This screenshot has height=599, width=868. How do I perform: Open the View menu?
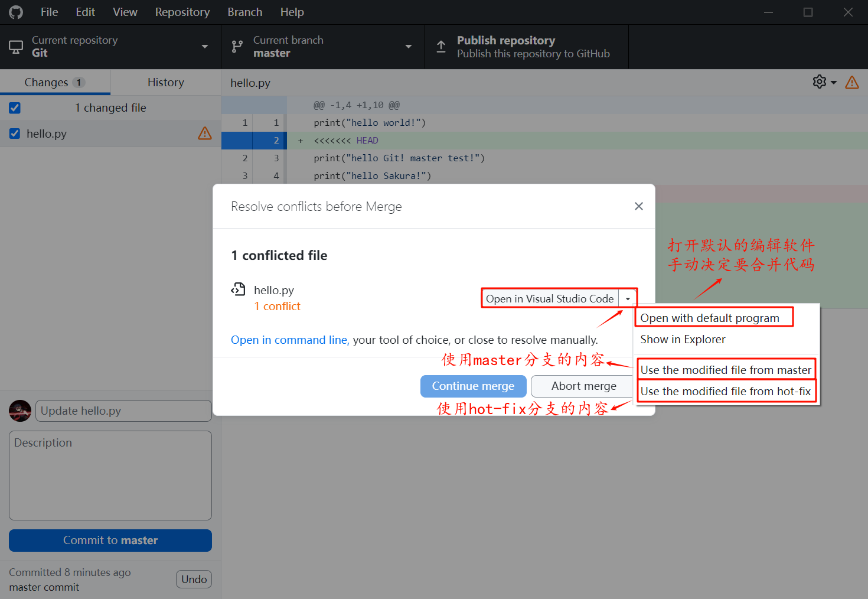click(125, 12)
